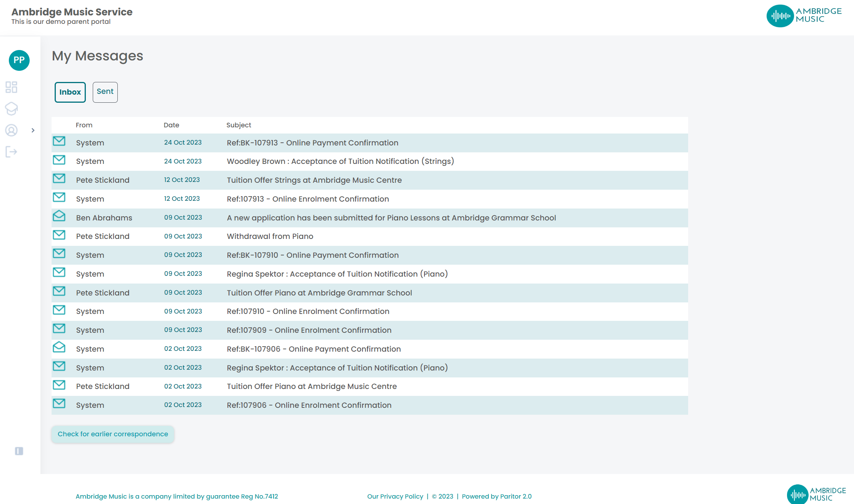Click envelope icon for Regina Spektor 02 Oct message

(x=59, y=366)
